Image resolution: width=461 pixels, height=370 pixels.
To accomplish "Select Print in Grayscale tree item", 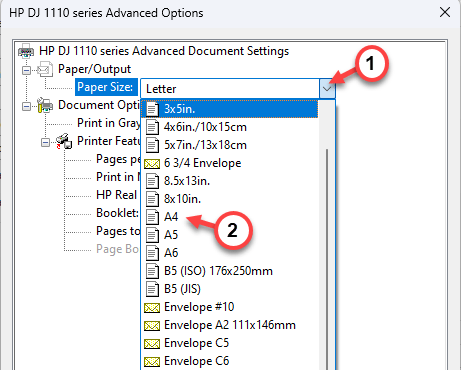I will click(x=109, y=123).
